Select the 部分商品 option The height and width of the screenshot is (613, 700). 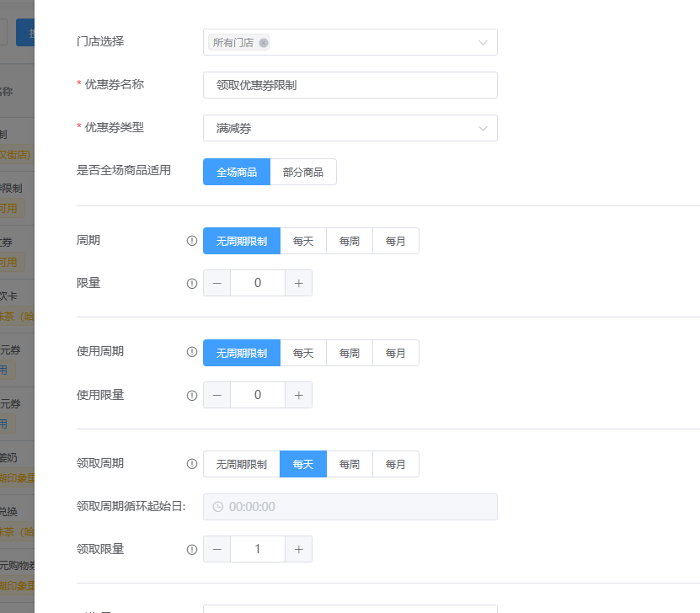tap(303, 171)
